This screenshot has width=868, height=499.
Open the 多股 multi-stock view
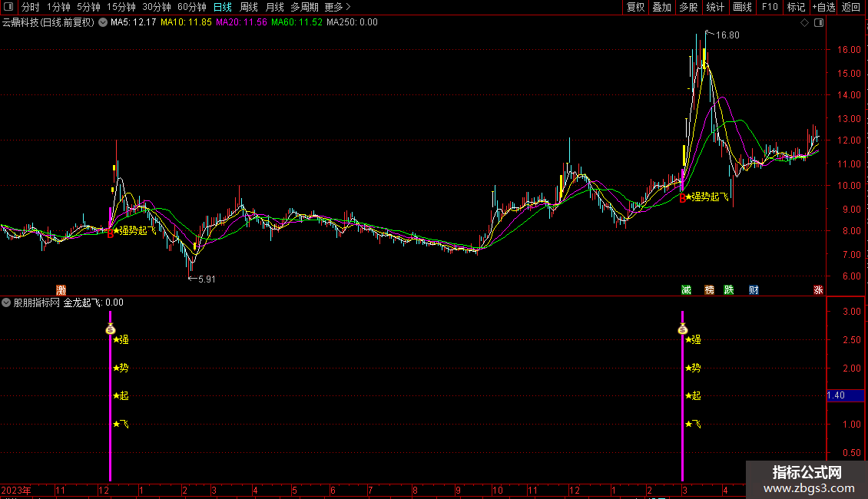(688, 7)
